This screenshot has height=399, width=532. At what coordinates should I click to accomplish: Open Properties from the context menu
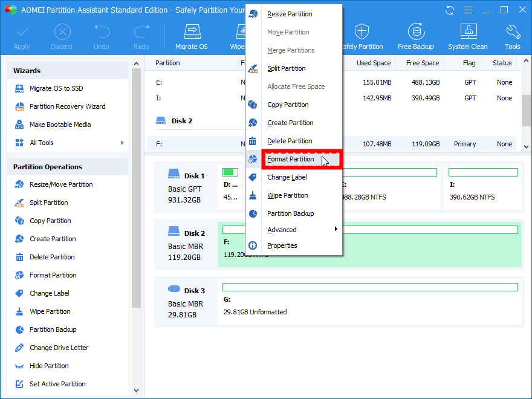pos(282,245)
